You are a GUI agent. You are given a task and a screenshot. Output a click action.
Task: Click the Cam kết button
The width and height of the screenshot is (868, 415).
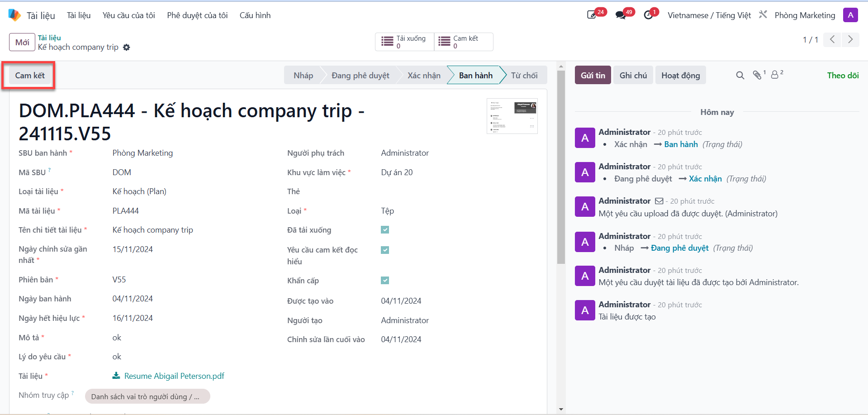30,76
